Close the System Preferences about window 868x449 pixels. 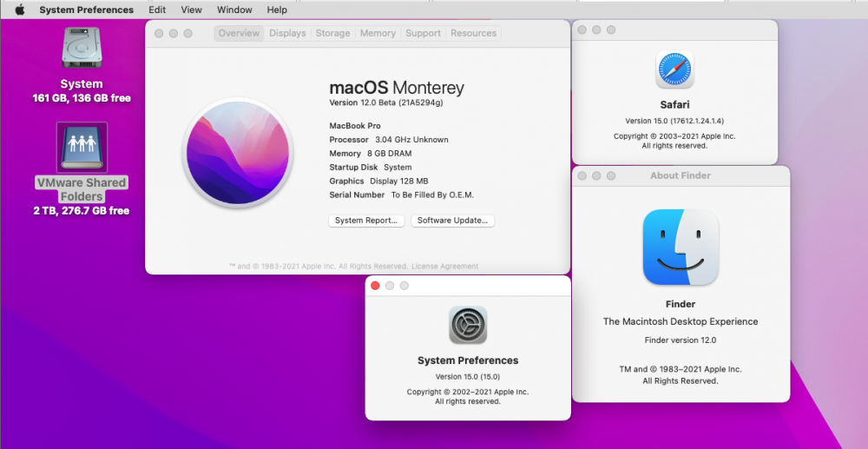click(x=375, y=286)
